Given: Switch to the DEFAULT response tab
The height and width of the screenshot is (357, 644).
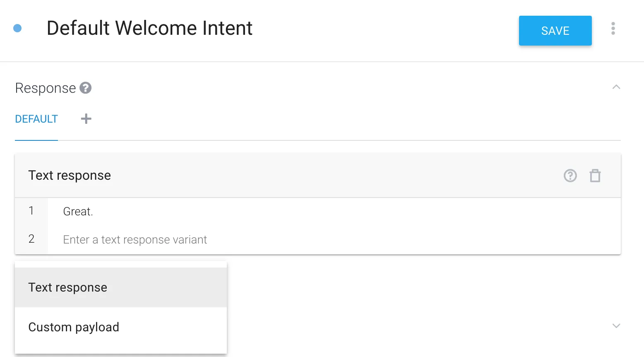Looking at the screenshot, I should pos(36,119).
